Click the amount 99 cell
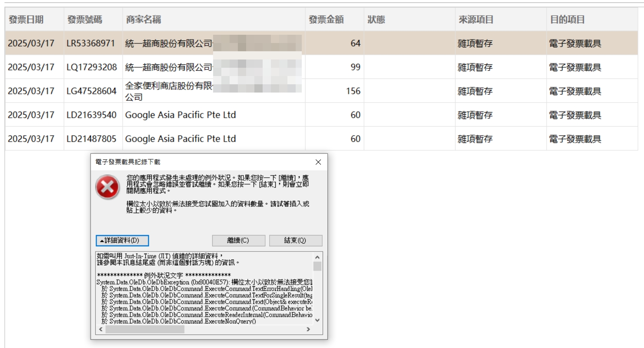 [x=334, y=67]
